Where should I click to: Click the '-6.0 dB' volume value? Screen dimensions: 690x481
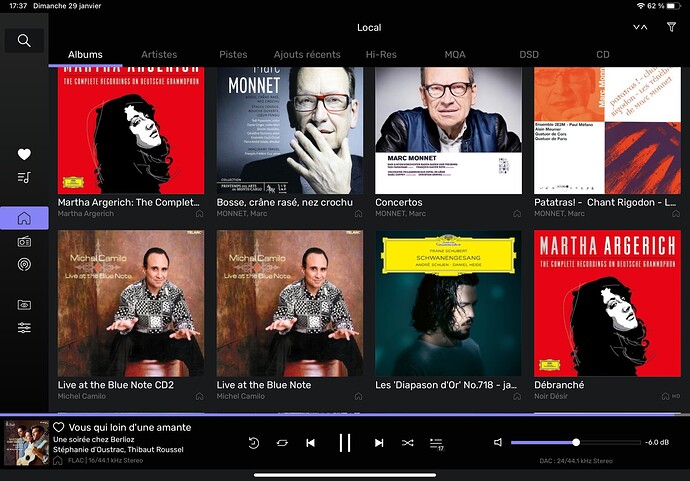[x=657, y=442]
